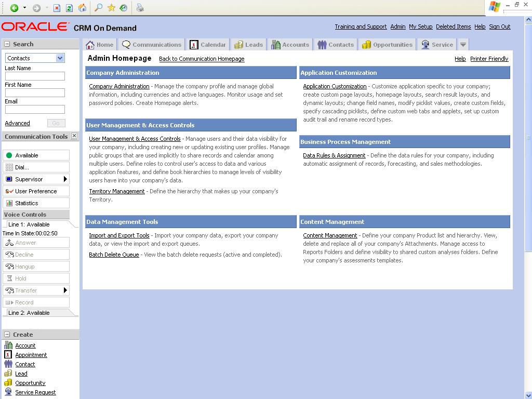Collapse the Create section
Screen dimensions: 532x399
click(7, 335)
